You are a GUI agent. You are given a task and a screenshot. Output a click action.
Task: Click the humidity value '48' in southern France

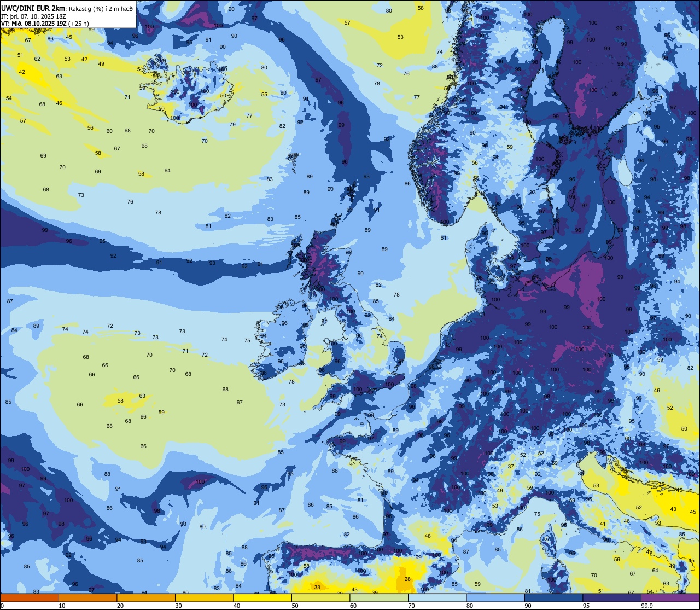[428, 536]
